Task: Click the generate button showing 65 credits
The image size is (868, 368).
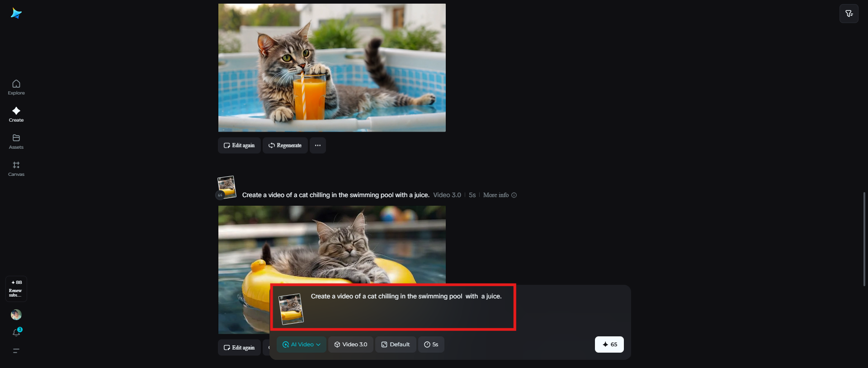Action: (x=609, y=344)
